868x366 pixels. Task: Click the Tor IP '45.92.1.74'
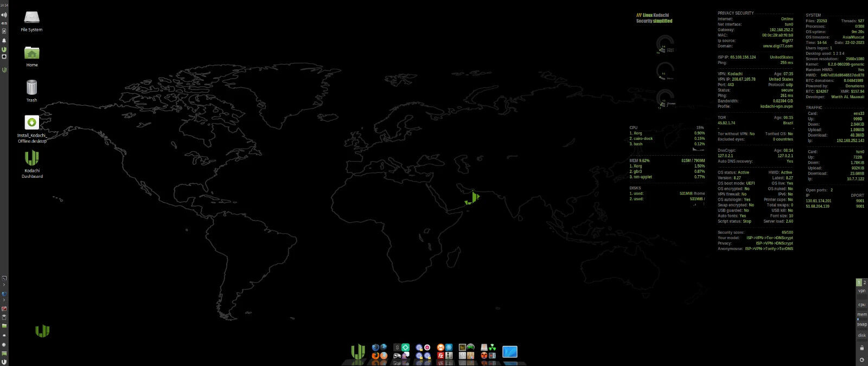click(726, 123)
